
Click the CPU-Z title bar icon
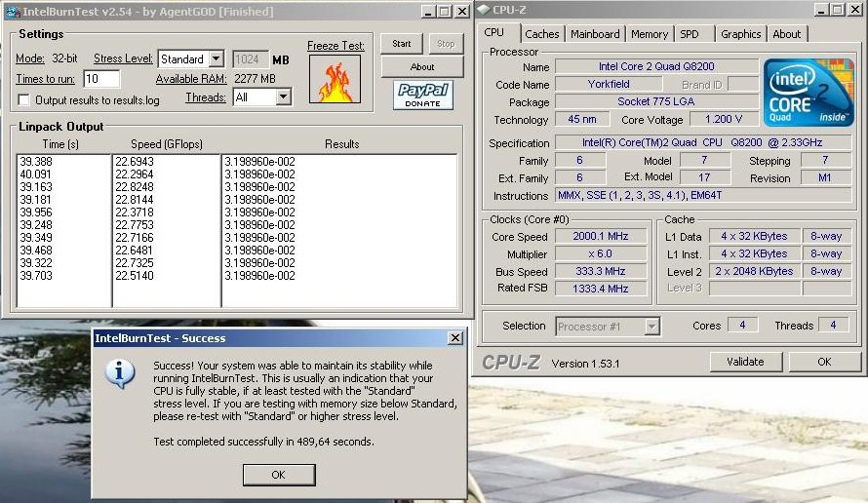(x=484, y=10)
